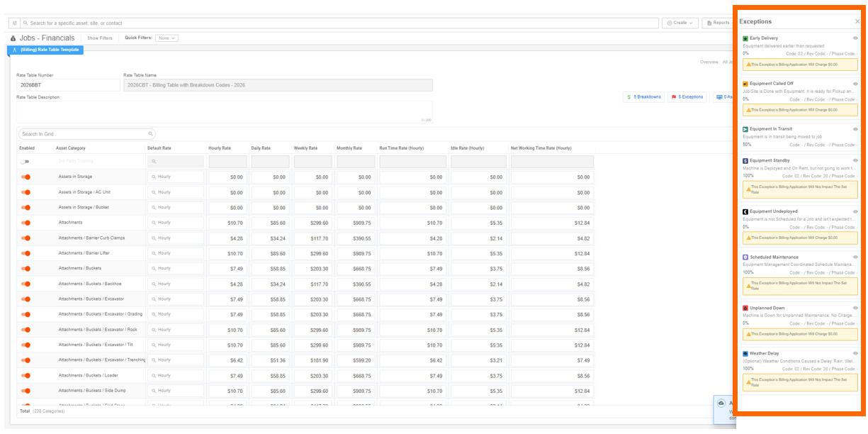Image resolution: width=868 pixels, height=434 pixels.
Task: Toggle visibility of Early Delivery exception
Action: point(856,38)
